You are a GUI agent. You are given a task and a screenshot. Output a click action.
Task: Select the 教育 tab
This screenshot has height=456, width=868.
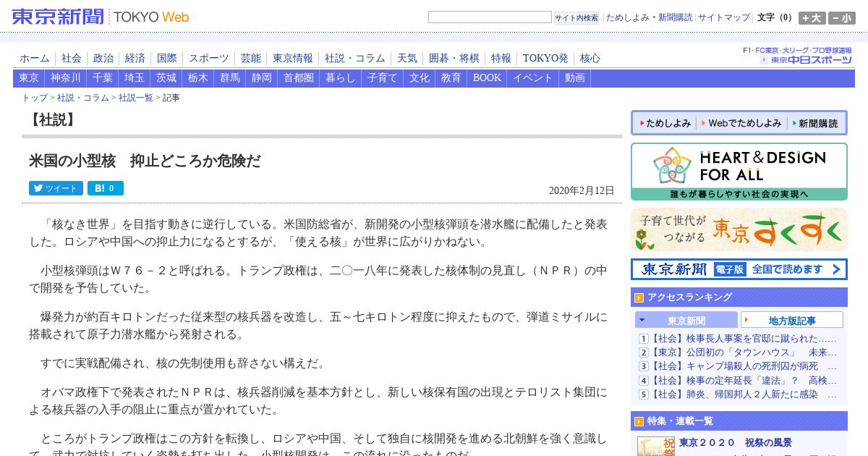[x=451, y=78]
